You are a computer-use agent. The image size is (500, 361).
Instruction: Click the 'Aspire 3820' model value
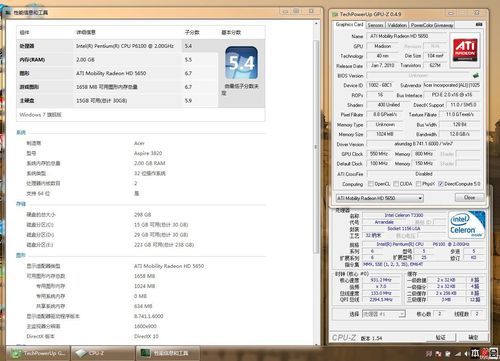pos(148,153)
